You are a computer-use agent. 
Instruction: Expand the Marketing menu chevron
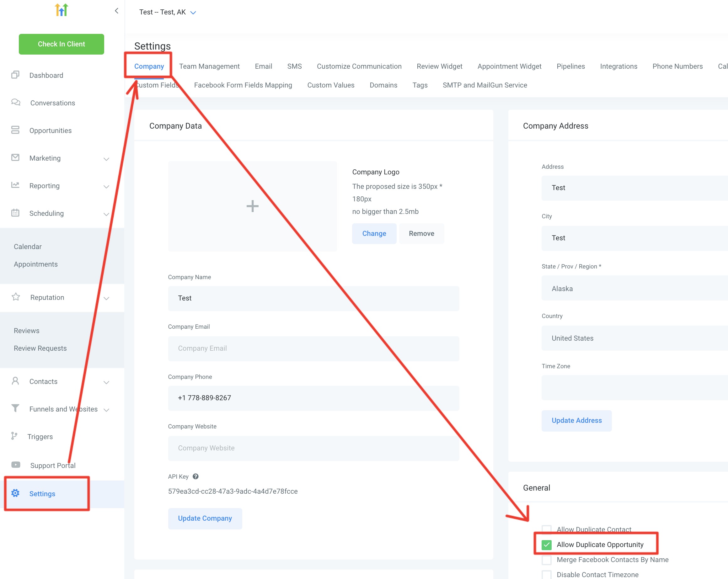pos(106,159)
